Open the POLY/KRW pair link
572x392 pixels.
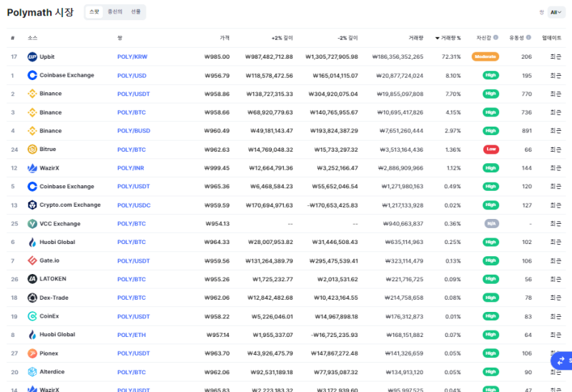[x=132, y=57]
